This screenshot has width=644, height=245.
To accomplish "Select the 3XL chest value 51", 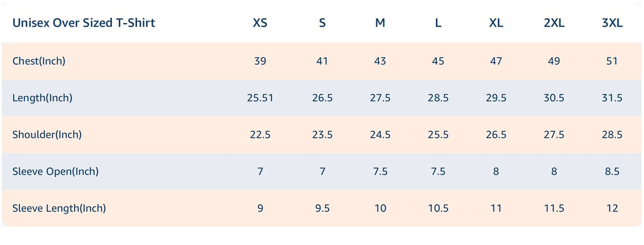I will click(x=612, y=61).
